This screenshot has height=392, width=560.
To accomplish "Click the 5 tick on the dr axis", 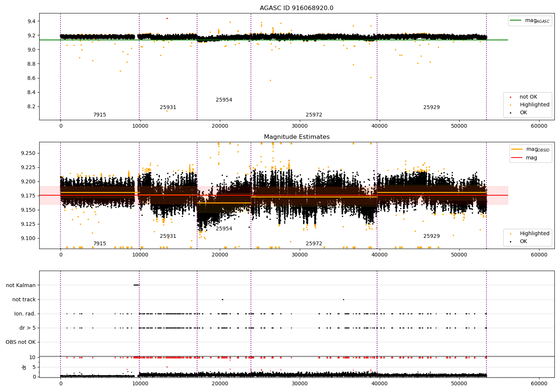I will tap(34, 367).
